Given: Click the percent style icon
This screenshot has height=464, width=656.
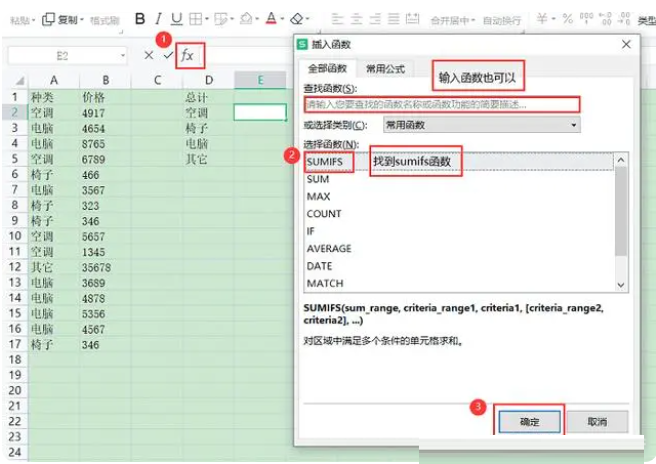Looking at the screenshot, I should coord(567,19).
